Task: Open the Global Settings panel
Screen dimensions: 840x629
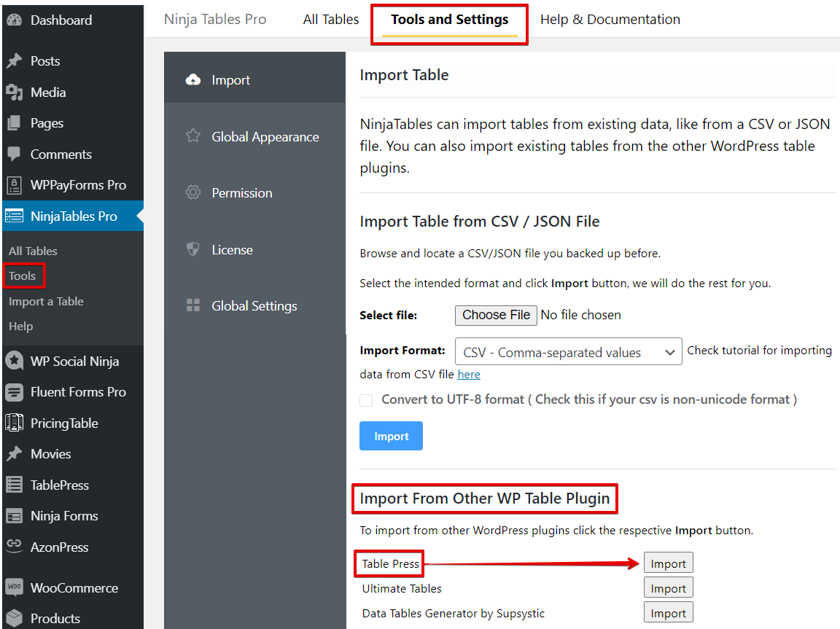Action: click(x=255, y=305)
